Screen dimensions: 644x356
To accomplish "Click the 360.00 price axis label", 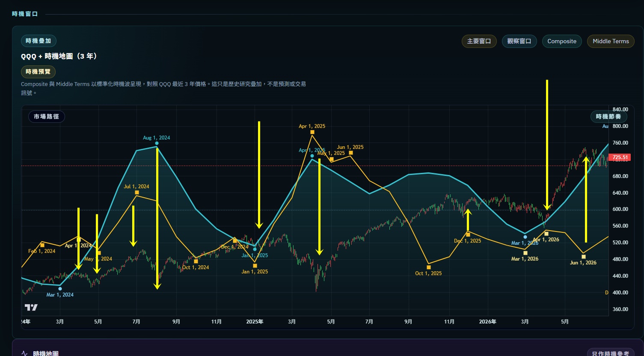I will (620, 309).
